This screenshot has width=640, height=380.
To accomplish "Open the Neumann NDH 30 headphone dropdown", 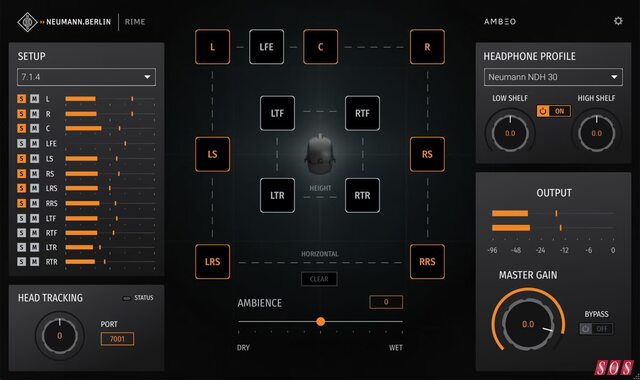I will tap(553, 77).
